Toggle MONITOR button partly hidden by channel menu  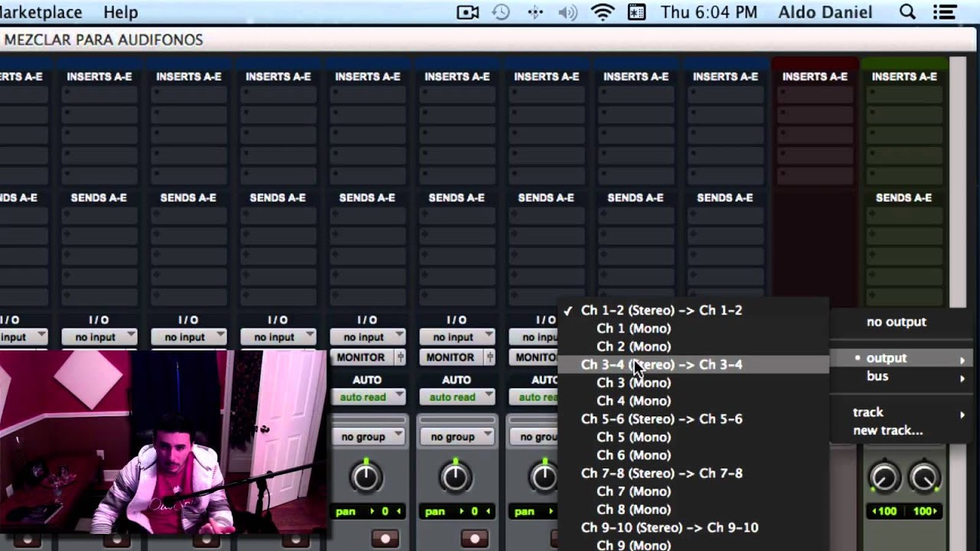534,357
